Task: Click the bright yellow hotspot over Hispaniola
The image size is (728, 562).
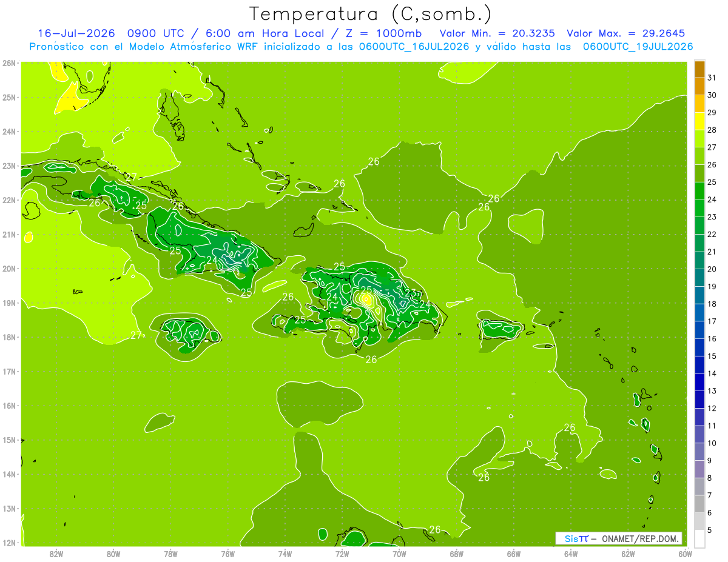Action: coord(366,298)
